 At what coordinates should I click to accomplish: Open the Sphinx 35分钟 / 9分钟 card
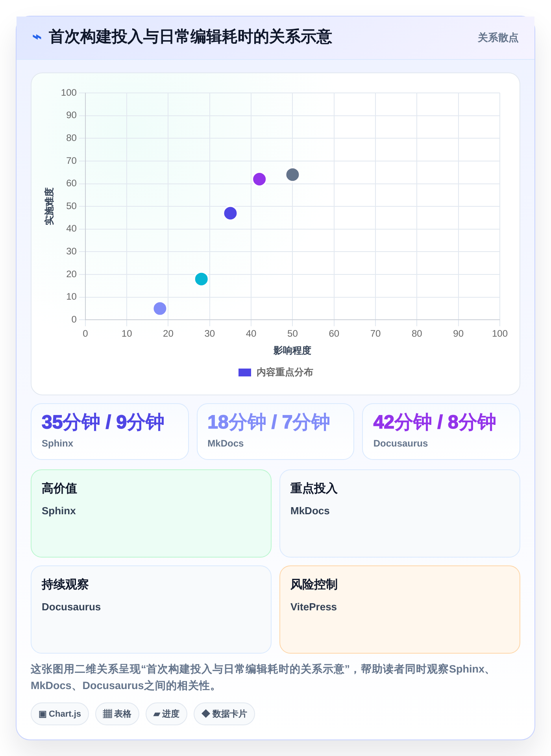pyautogui.click(x=110, y=432)
